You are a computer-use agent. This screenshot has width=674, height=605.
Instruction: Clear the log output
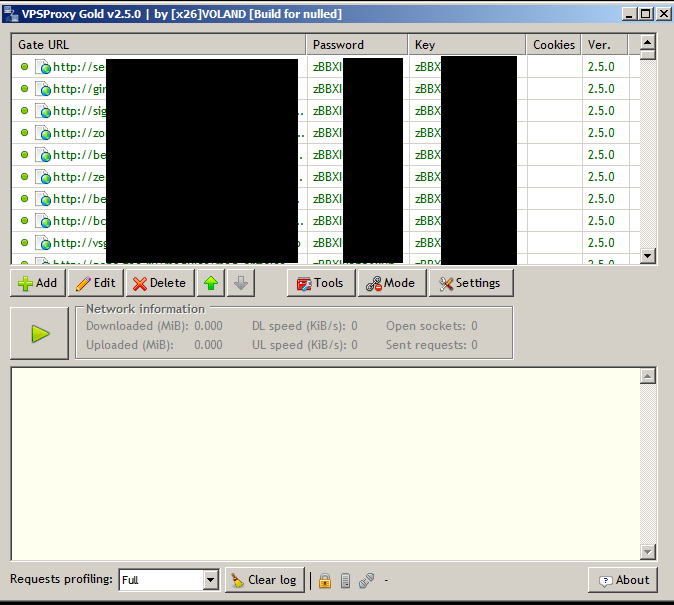point(265,580)
